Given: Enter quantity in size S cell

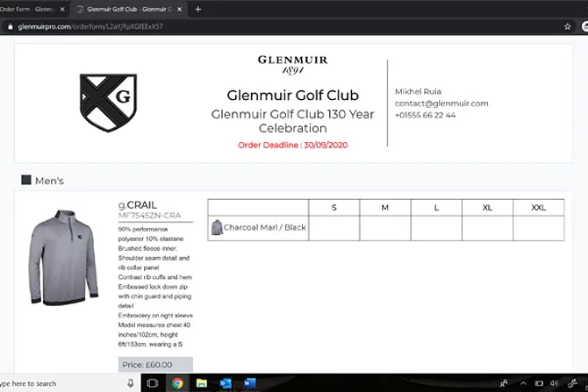Looking at the screenshot, I should tap(334, 228).
